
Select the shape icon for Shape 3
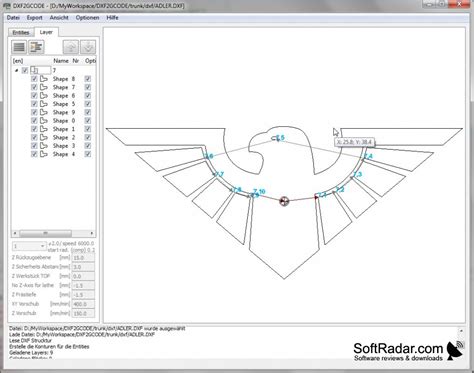point(44,146)
